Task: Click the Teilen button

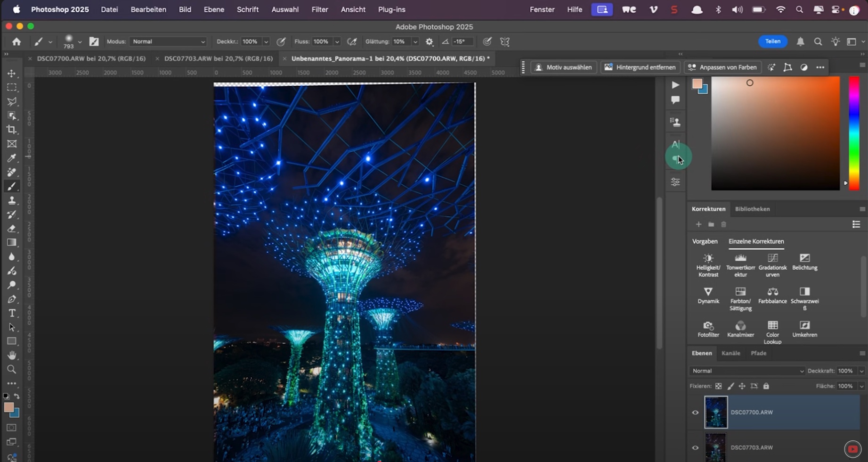Action: tap(772, 41)
